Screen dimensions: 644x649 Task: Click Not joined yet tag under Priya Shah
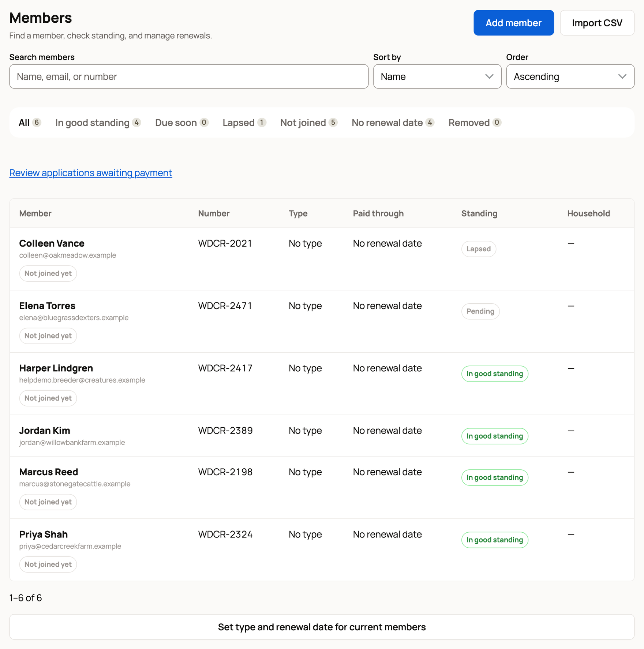tap(48, 564)
